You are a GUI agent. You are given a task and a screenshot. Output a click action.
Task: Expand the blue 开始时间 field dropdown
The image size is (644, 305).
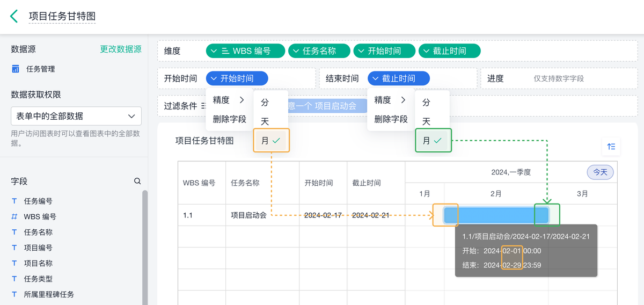pos(237,78)
